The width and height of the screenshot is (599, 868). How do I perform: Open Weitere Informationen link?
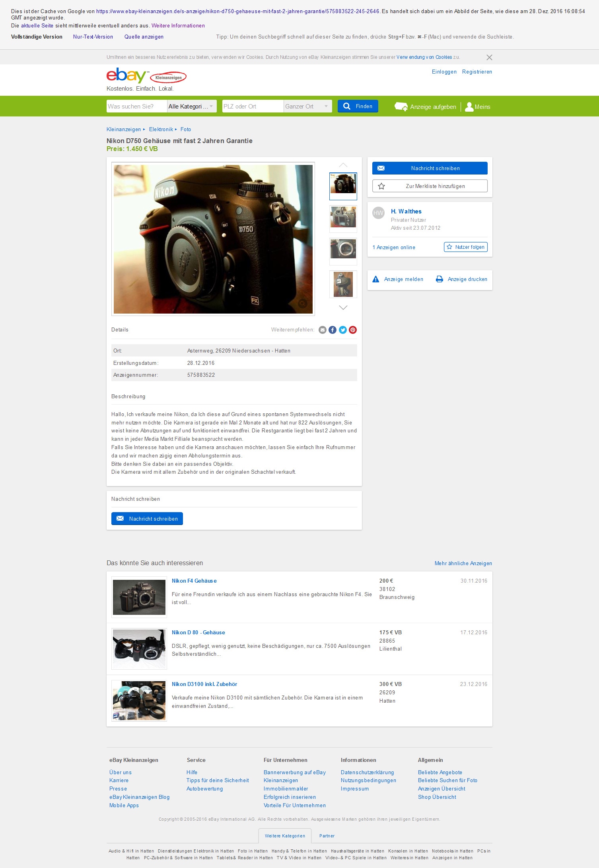point(178,26)
